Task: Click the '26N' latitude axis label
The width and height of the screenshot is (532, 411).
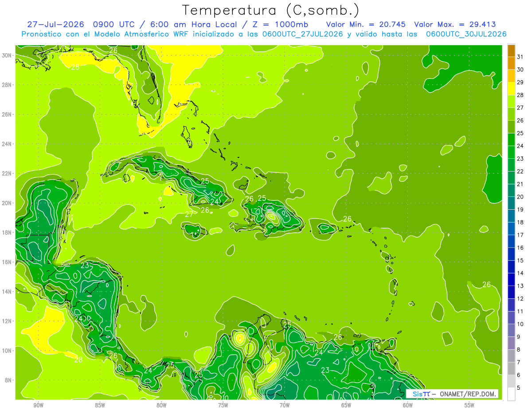Action: click(6, 114)
